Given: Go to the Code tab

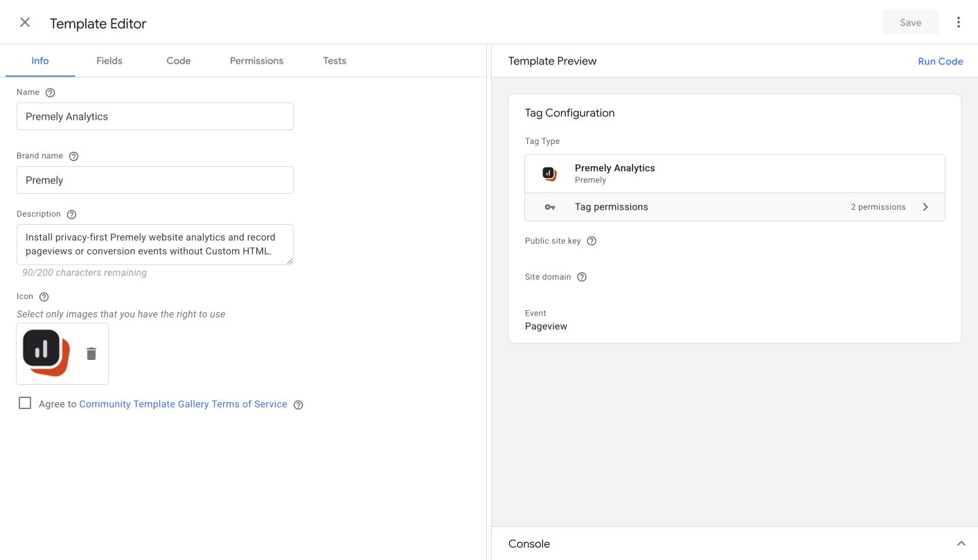Looking at the screenshot, I should click(179, 61).
